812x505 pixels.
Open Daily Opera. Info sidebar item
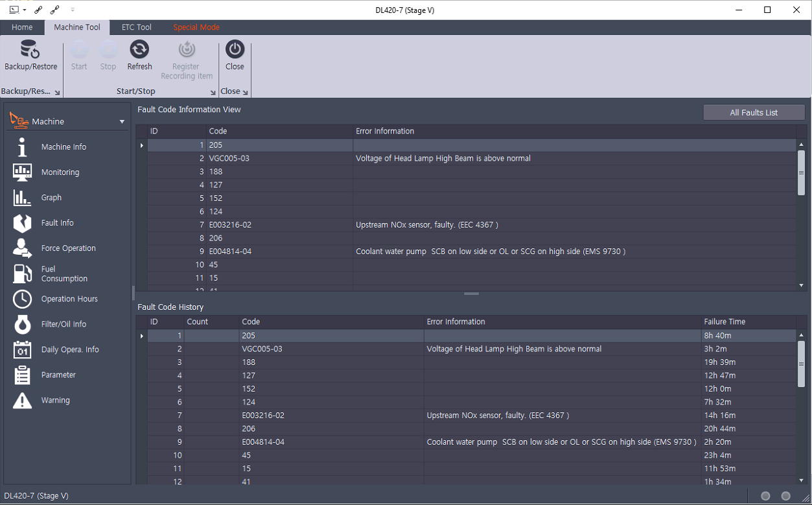click(70, 349)
